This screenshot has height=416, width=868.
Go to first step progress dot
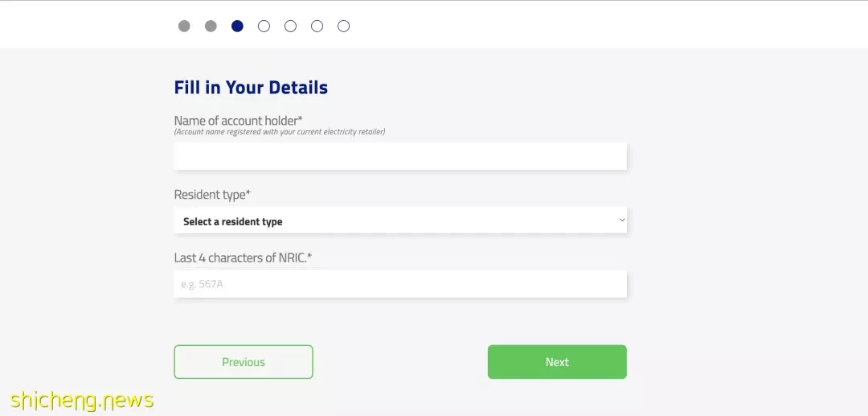184,26
